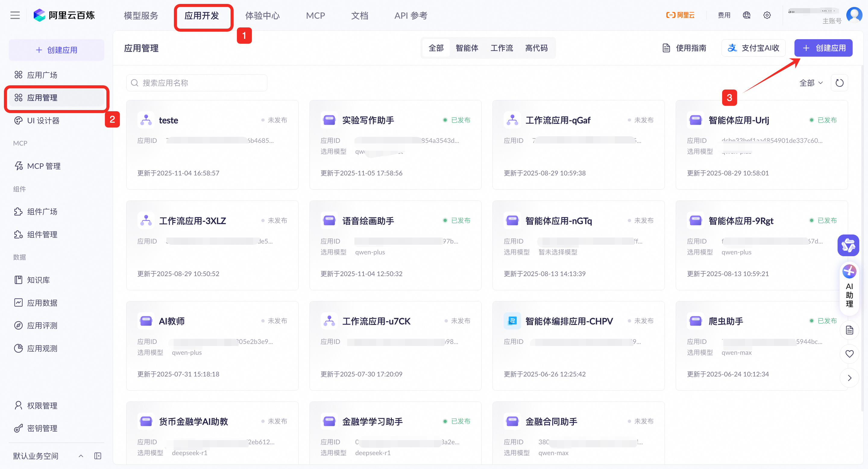Switch to the 智能体 filter tab
Image resolution: width=868 pixels, height=469 pixels.
point(467,48)
